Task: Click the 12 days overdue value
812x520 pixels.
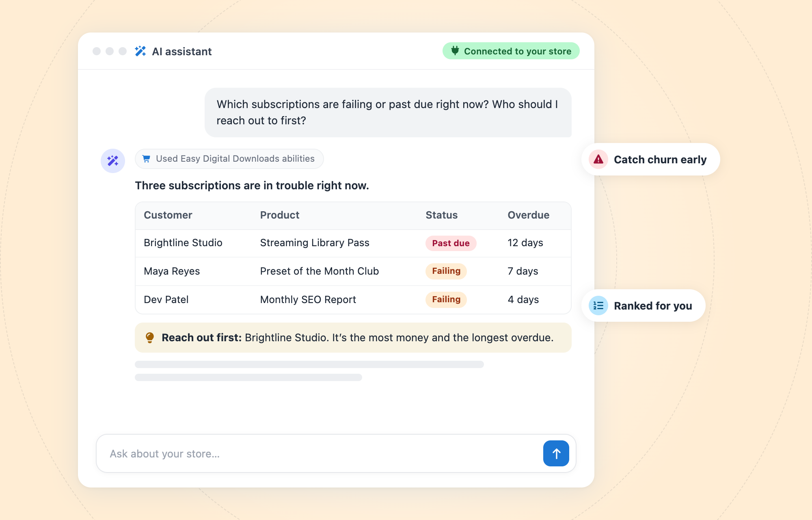Action: tap(525, 243)
